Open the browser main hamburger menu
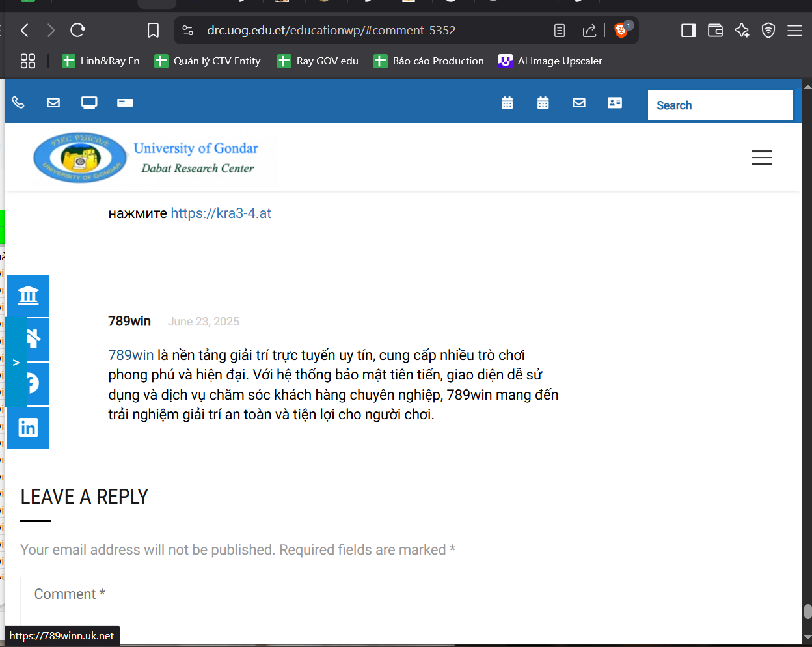 (x=794, y=30)
